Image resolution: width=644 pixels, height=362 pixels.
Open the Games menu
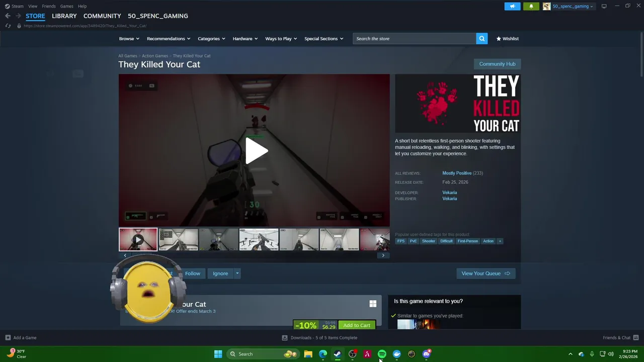(x=66, y=6)
